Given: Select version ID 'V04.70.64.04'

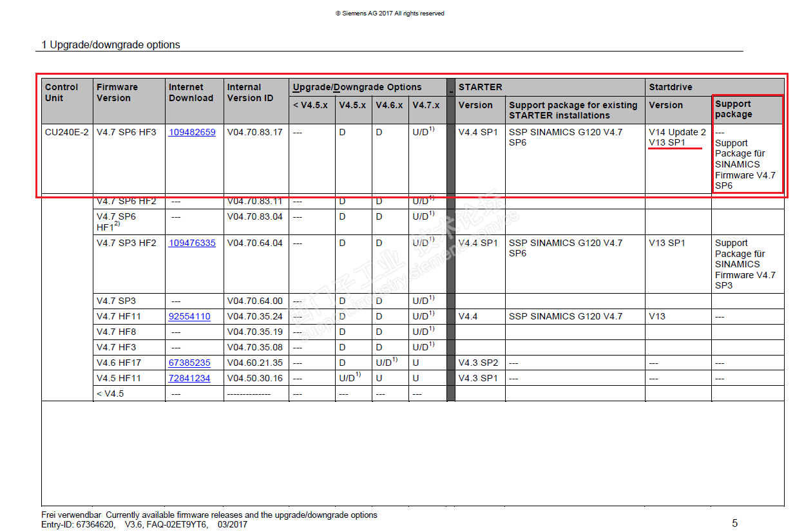Looking at the screenshot, I should point(255,243).
